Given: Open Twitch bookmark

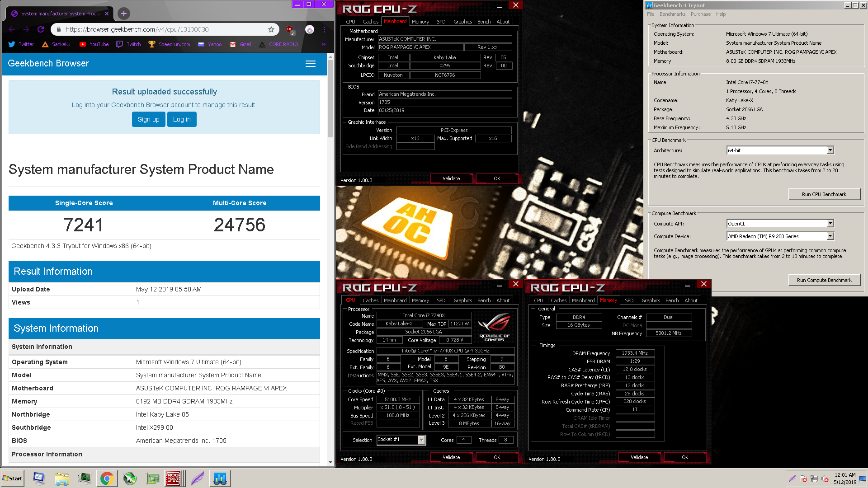Looking at the screenshot, I should click(x=129, y=44).
